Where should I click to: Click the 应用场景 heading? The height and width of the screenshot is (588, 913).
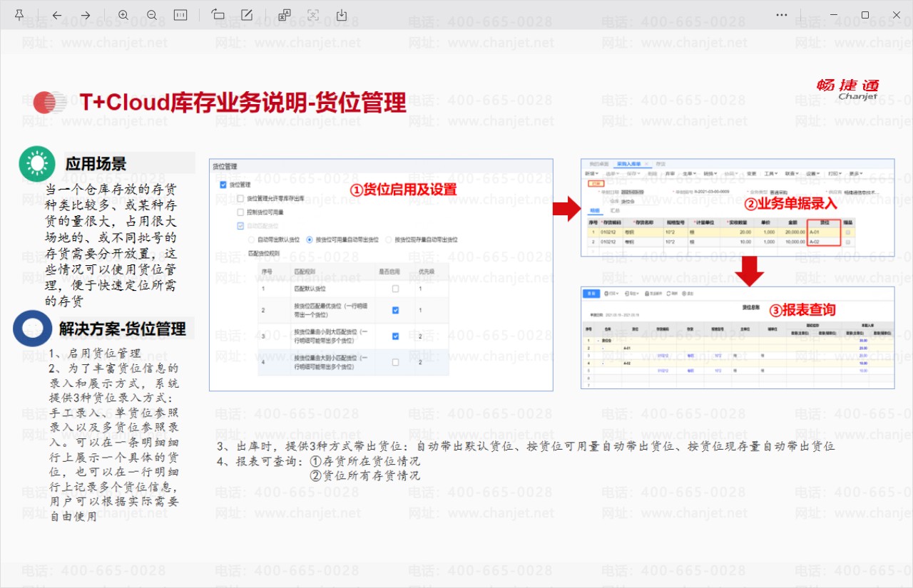pyautogui.click(x=96, y=163)
